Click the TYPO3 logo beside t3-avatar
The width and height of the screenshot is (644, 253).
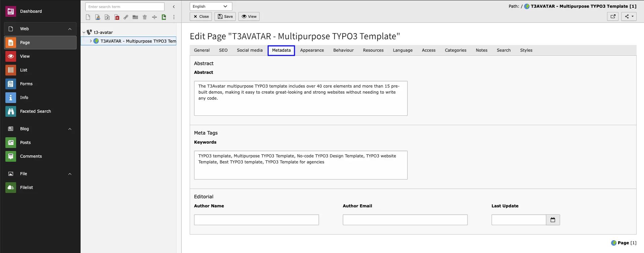89,32
